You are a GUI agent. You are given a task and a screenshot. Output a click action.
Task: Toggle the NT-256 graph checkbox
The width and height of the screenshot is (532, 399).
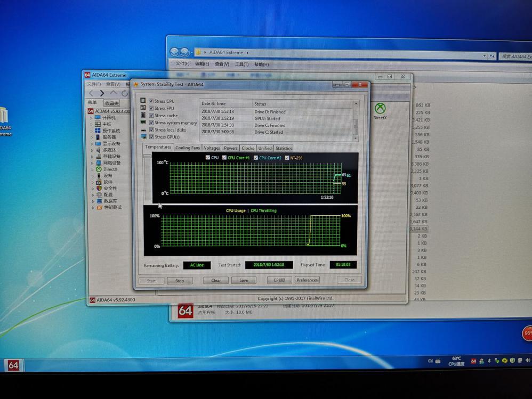click(287, 158)
